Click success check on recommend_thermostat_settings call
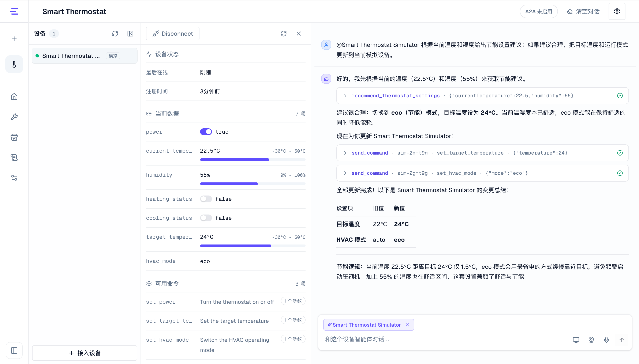Viewport: 639px width, 364px height. [620, 95]
